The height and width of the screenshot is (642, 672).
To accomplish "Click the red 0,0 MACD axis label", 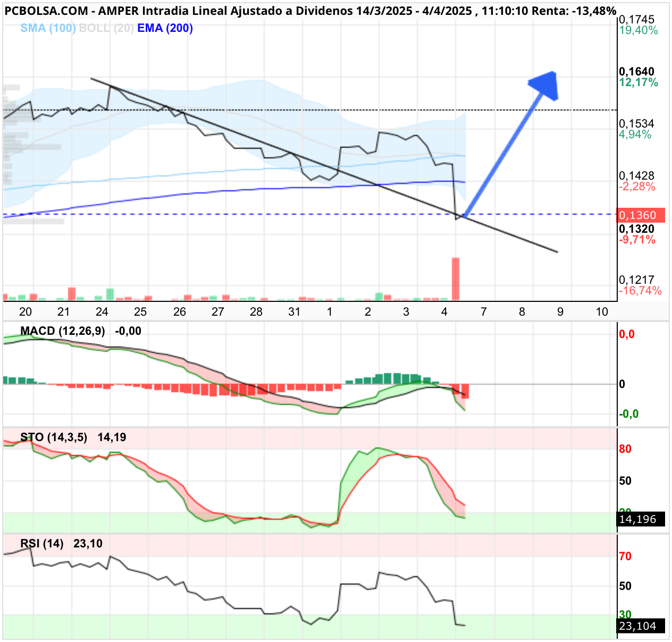I will click(627, 334).
